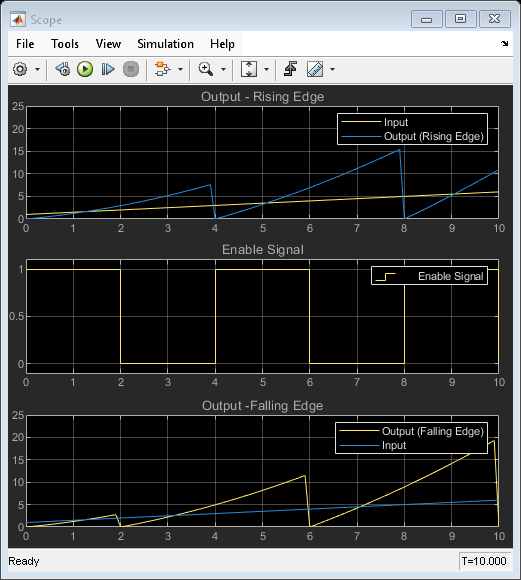521x580 pixels.
Task: Expand the measurements dropdown arrow
Action: tap(332, 69)
